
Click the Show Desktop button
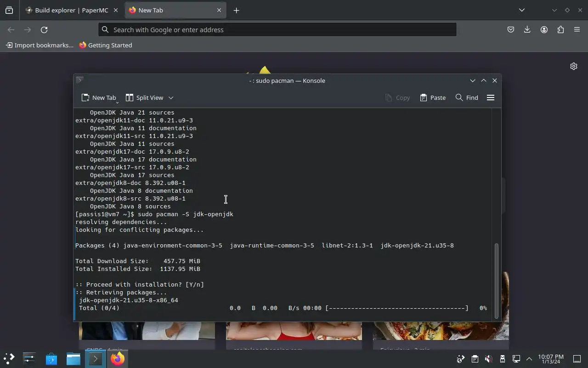point(577,359)
